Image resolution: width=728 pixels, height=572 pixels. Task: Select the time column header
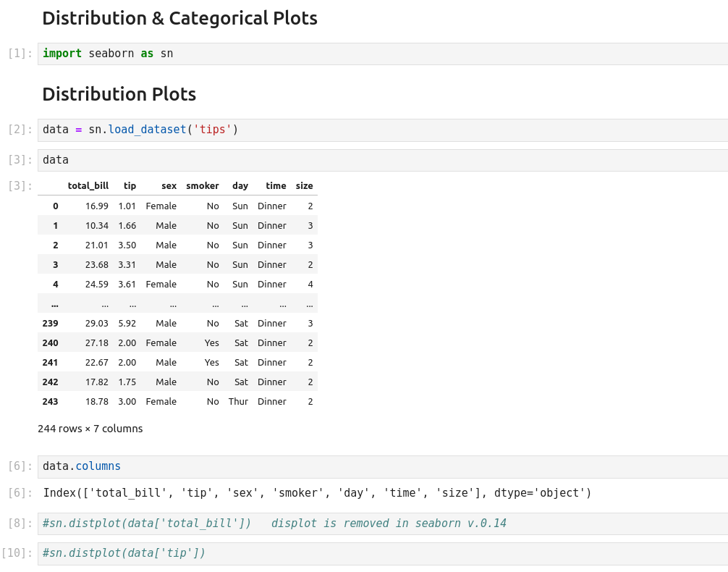[276, 186]
